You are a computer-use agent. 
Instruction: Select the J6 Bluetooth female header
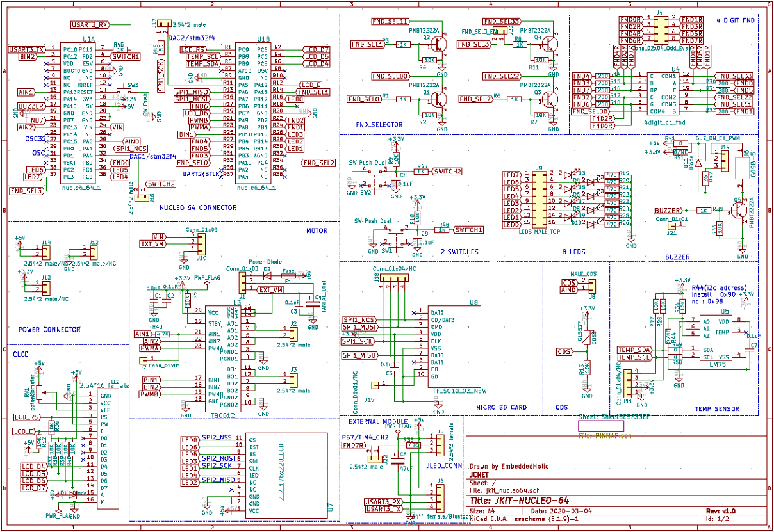click(x=440, y=498)
